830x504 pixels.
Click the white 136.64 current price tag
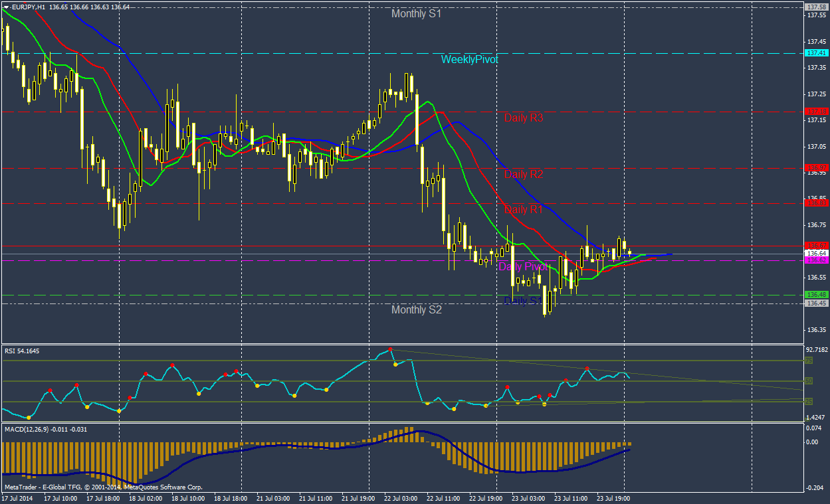pyautogui.click(x=815, y=253)
